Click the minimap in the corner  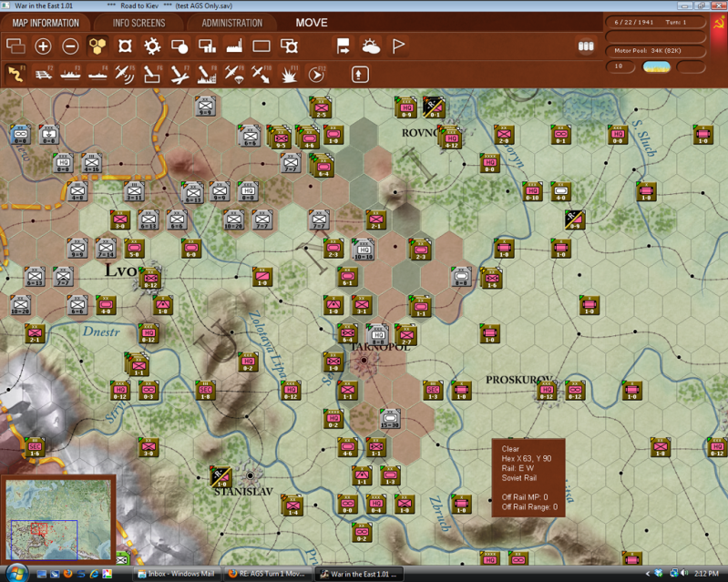pos(58,519)
